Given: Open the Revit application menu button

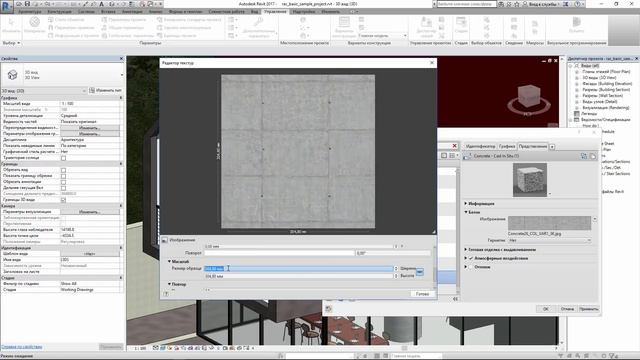Looking at the screenshot, I should (x=7, y=7).
